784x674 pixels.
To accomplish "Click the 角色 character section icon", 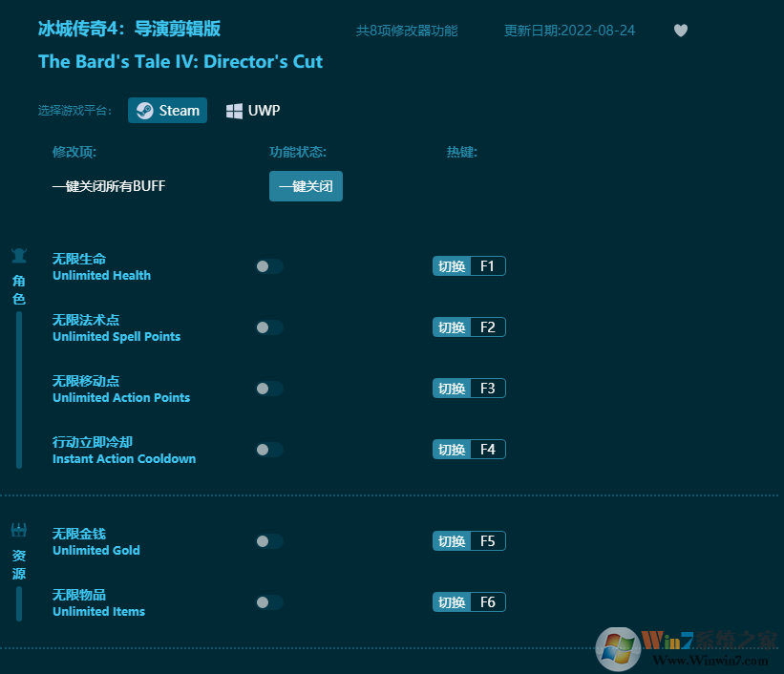I will (19, 256).
